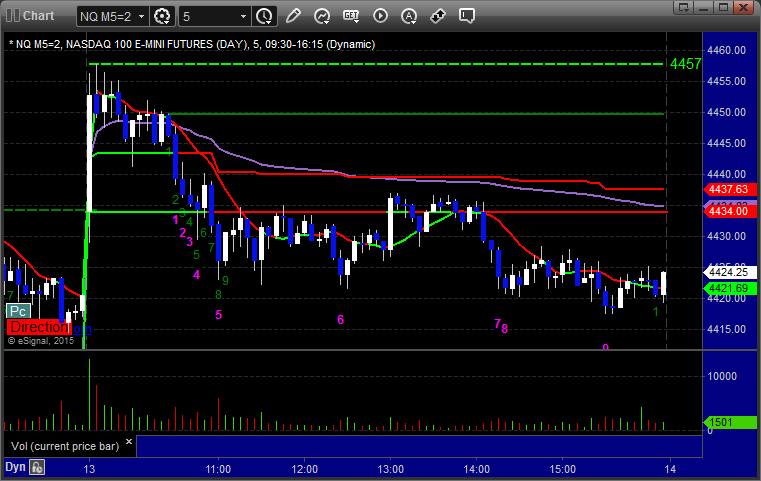Click the Chart window grip icon

tap(12, 16)
